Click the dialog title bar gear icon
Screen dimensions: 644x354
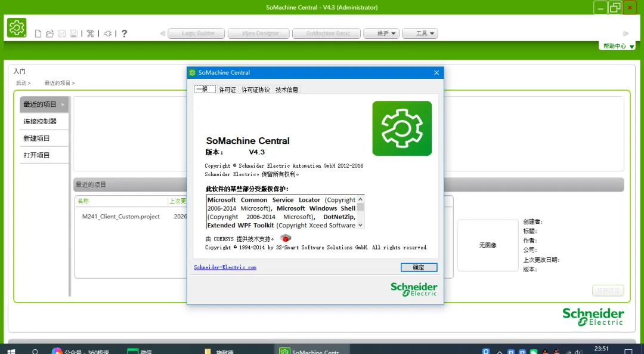pyautogui.click(x=192, y=73)
